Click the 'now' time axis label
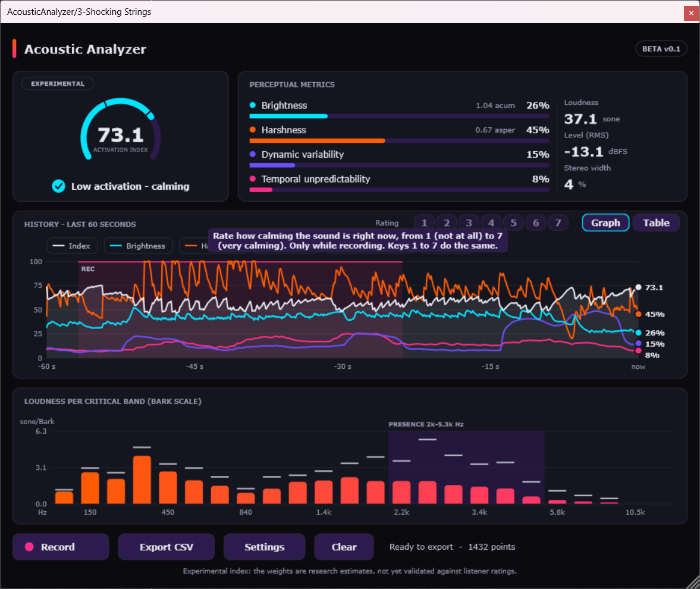 (x=638, y=366)
